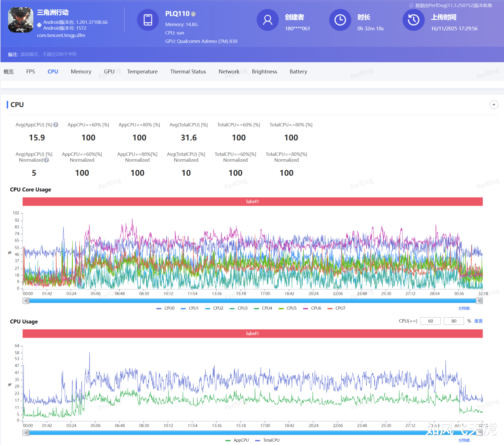Click the duration clock icon

pos(340,20)
